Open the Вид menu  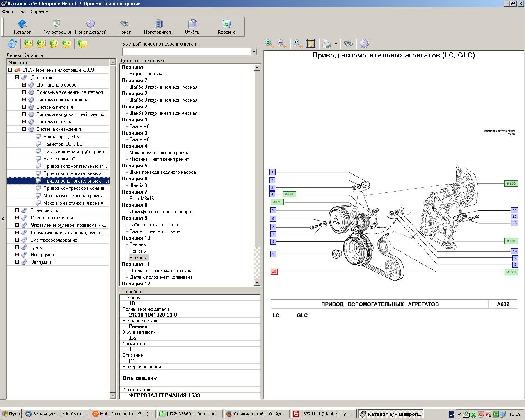tap(21, 11)
